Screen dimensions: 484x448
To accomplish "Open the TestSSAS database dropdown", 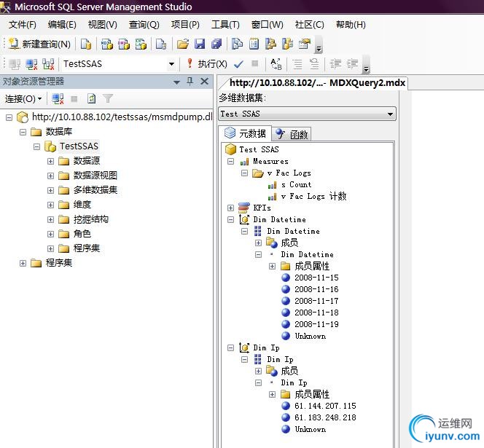I will point(171,64).
